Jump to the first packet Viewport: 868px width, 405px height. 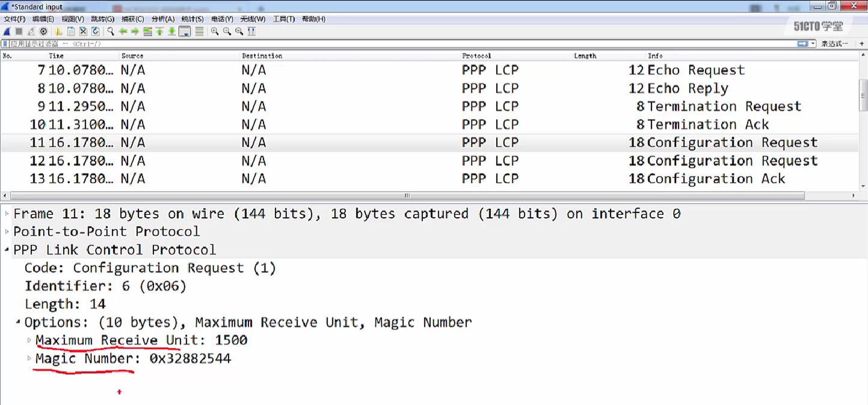pos(159,31)
